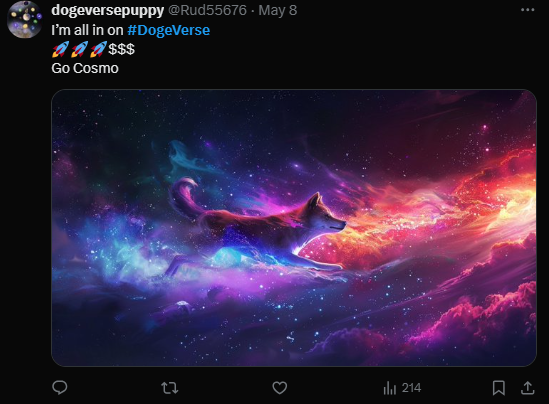Bookmark this DogeVerse post
The height and width of the screenshot is (404, 549).
[499, 388]
